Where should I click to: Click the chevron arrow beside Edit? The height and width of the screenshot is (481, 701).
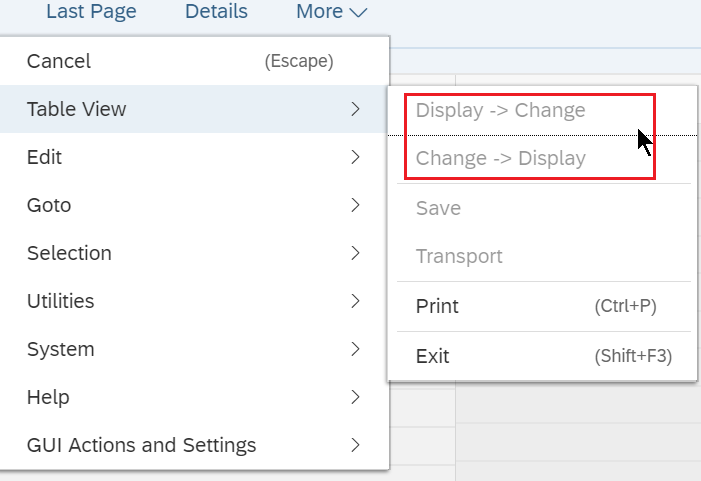[x=355, y=157]
